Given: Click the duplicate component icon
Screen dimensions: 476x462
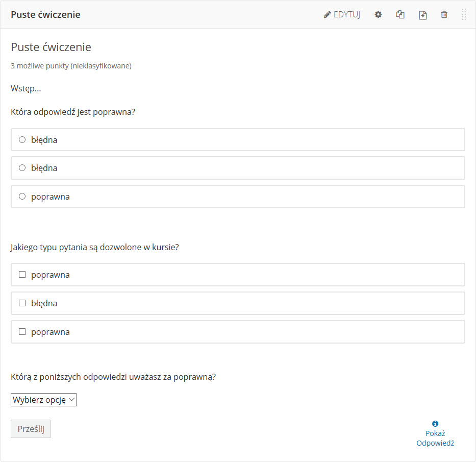Looking at the screenshot, I should click(400, 15).
